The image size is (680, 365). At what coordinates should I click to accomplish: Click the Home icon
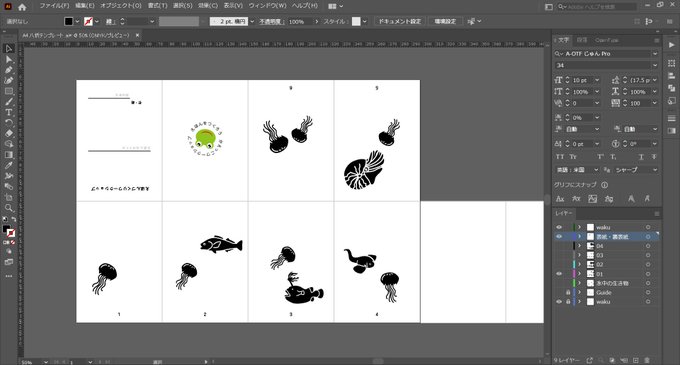pyautogui.click(x=22, y=7)
